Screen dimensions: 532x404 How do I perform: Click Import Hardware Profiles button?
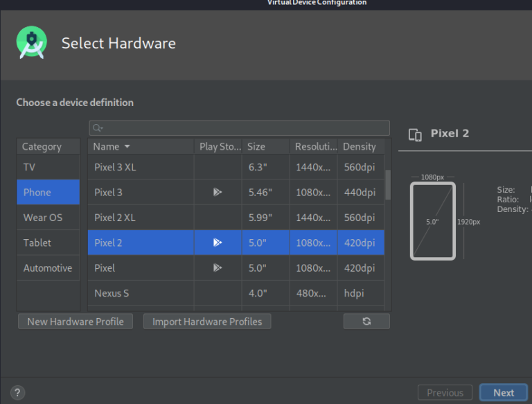click(x=207, y=321)
